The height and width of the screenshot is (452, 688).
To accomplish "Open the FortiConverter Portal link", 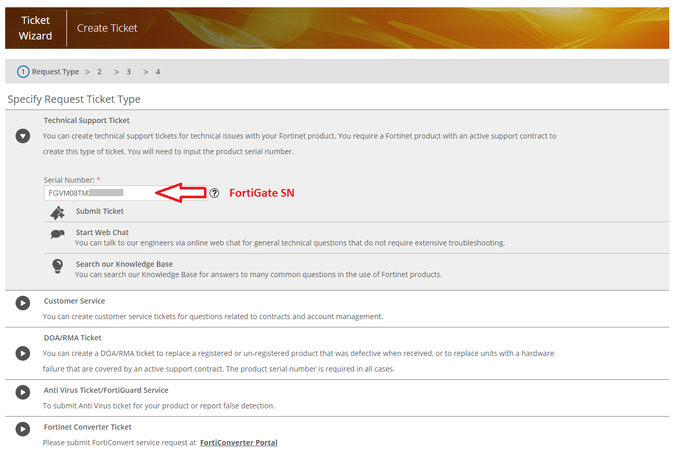I will tap(239, 443).
